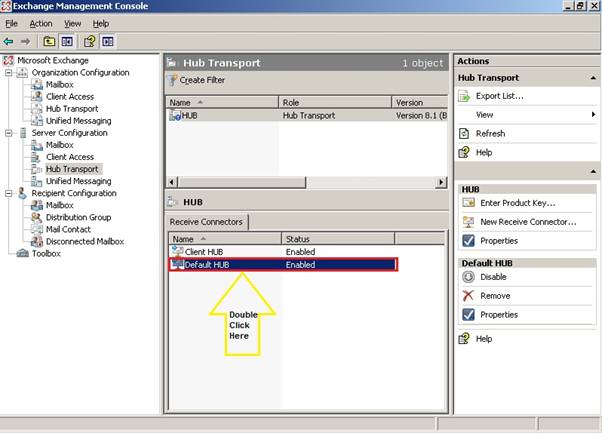Click the Toolbox icon in tree
Viewport: 602px width, 433px height.
click(23, 253)
